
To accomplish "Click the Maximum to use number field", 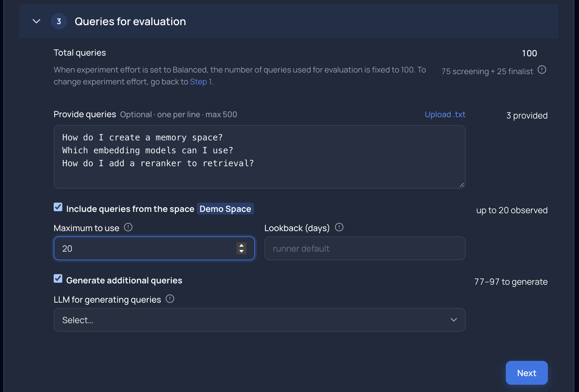I will [154, 248].
